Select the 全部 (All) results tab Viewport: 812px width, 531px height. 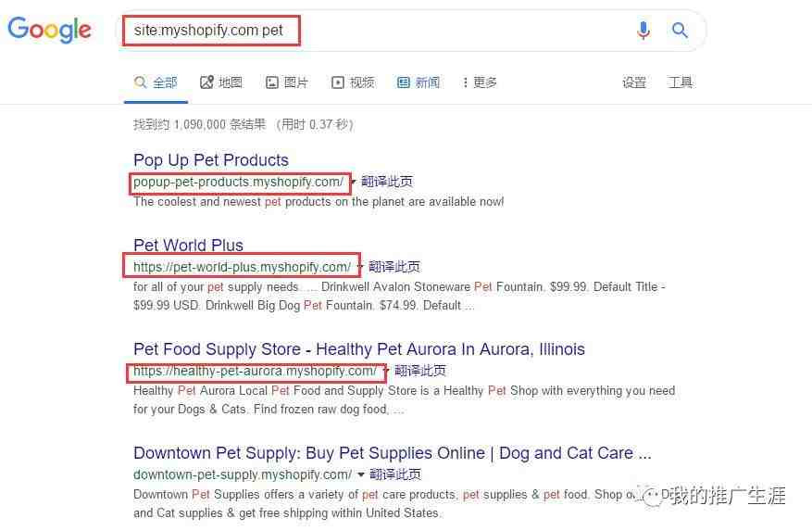point(156,82)
